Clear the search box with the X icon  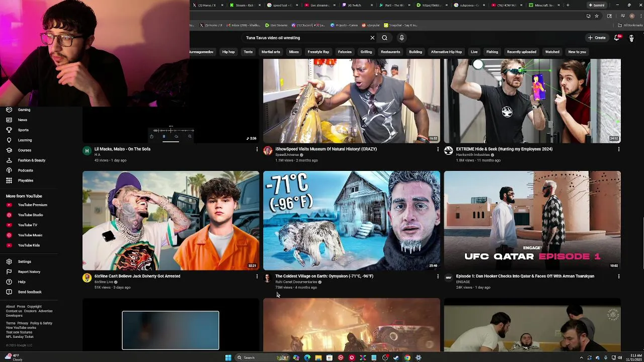pyautogui.click(x=372, y=38)
